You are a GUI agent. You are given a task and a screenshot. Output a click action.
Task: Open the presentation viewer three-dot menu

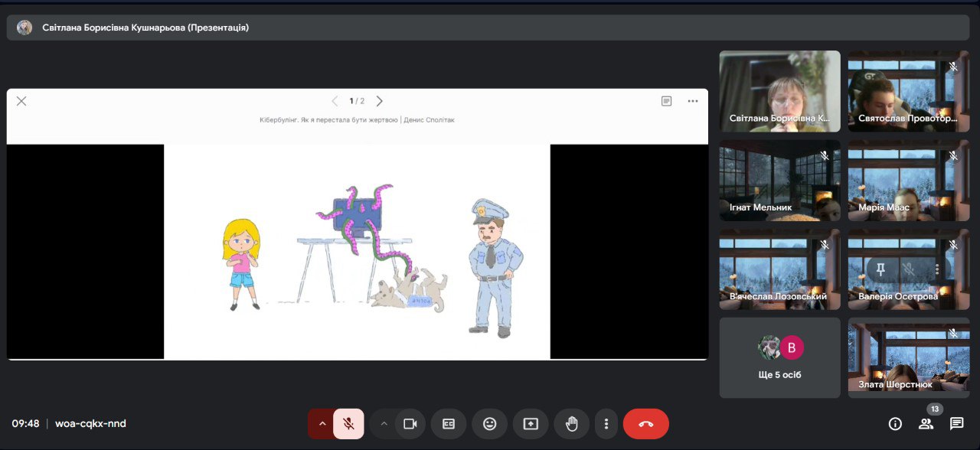[x=693, y=101]
